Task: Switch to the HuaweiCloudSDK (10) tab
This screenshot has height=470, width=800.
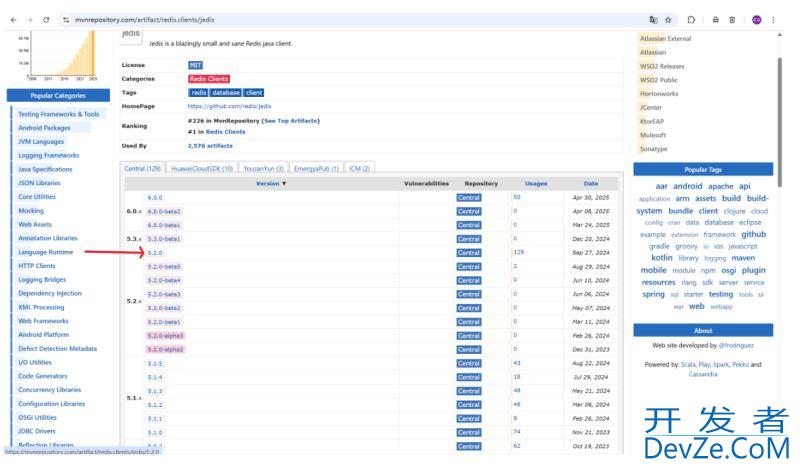Action: coord(202,168)
